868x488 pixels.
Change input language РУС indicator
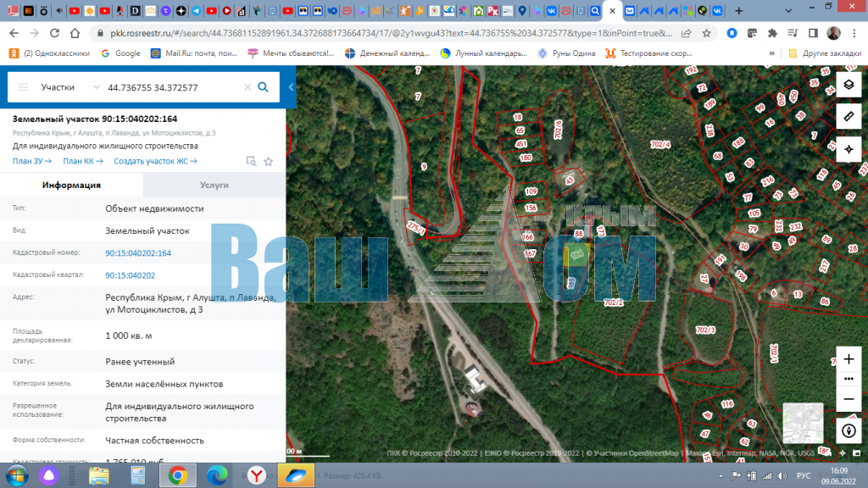tap(804, 476)
